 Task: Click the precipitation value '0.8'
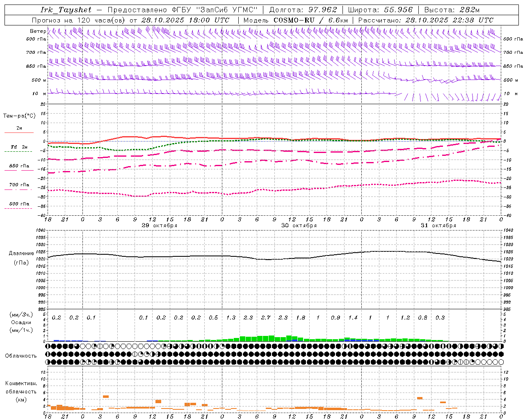point(422,318)
